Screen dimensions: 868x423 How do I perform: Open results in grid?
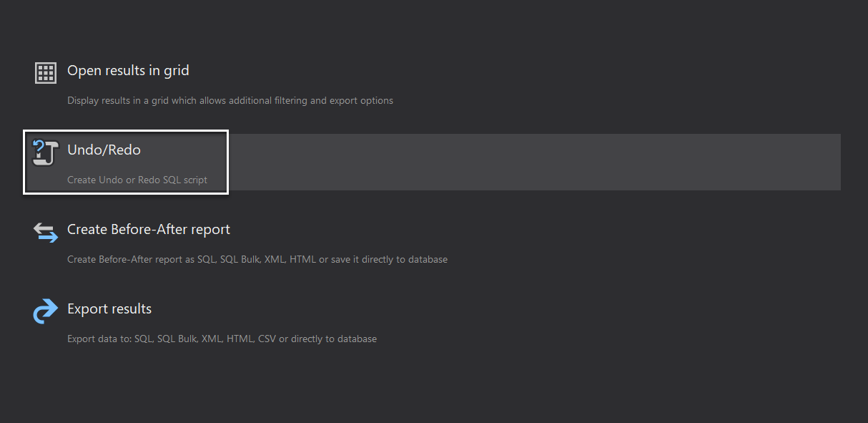pos(128,70)
